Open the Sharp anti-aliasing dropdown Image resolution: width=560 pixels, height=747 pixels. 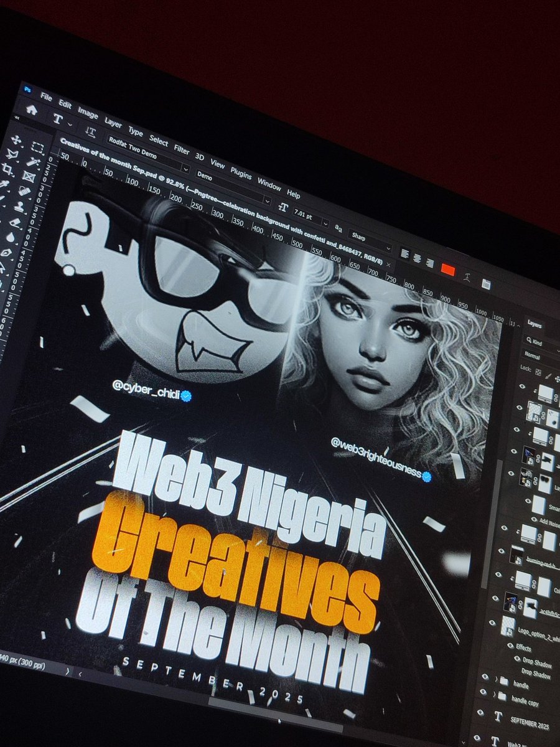[x=388, y=248]
